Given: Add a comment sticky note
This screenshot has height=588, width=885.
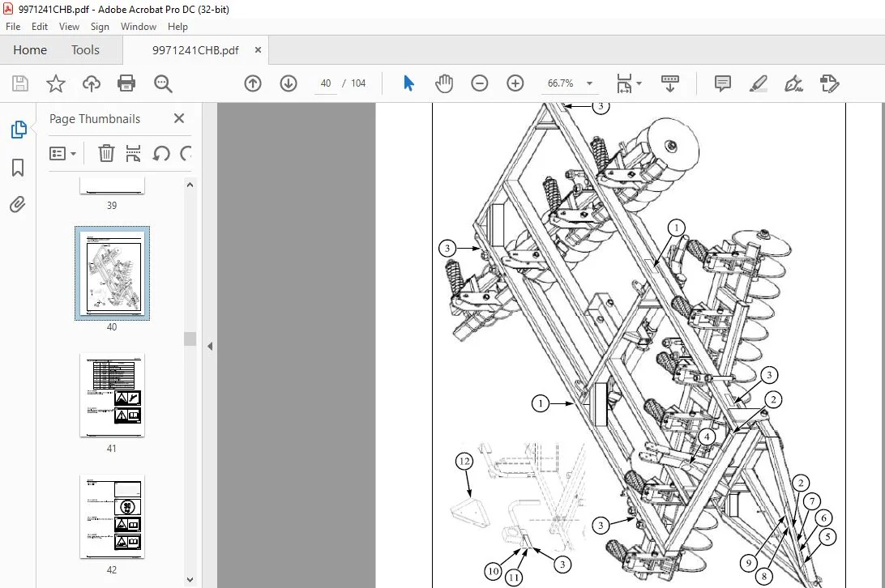Looking at the screenshot, I should (722, 83).
